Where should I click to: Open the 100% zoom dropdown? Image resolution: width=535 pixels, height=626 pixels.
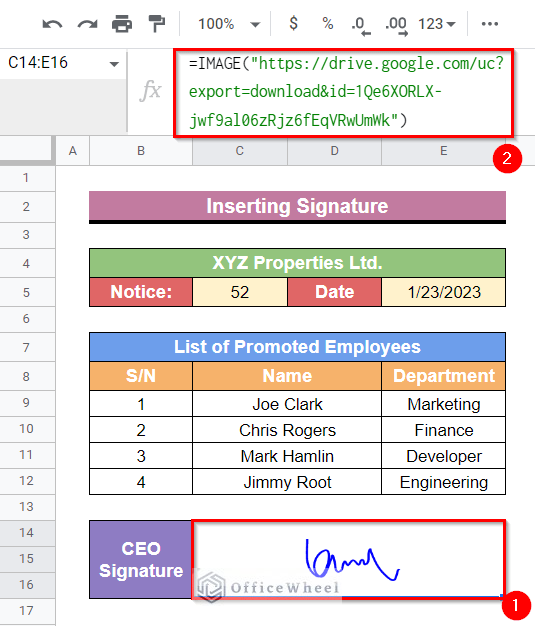pyautogui.click(x=229, y=24)
